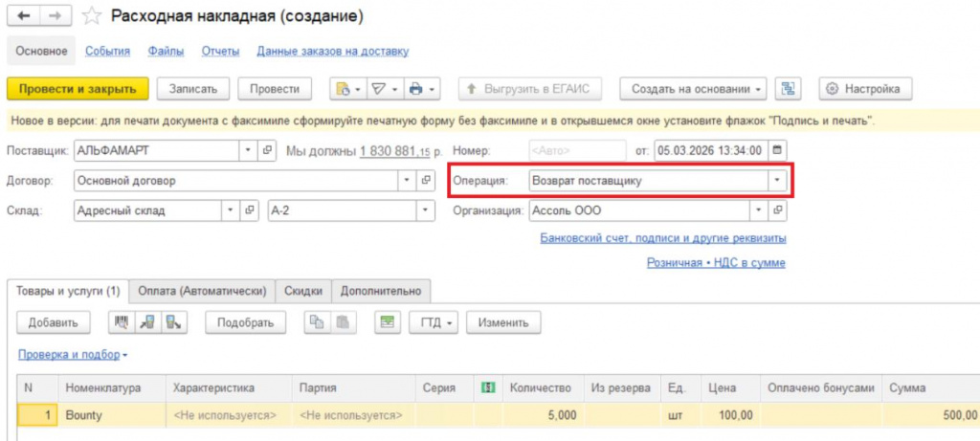Screen dimensions: 980x441
Task: Expand Договор dropdown arrow
Action: (x=407, y=181)
